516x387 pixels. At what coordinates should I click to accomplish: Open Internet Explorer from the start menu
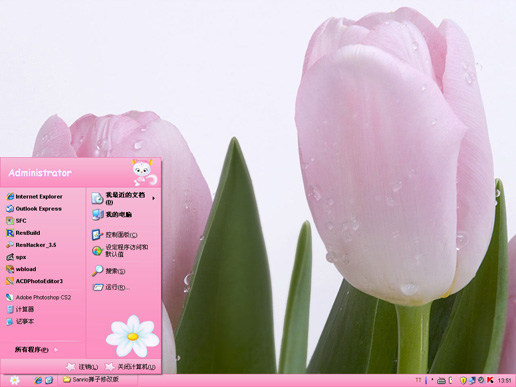point(34,196)
